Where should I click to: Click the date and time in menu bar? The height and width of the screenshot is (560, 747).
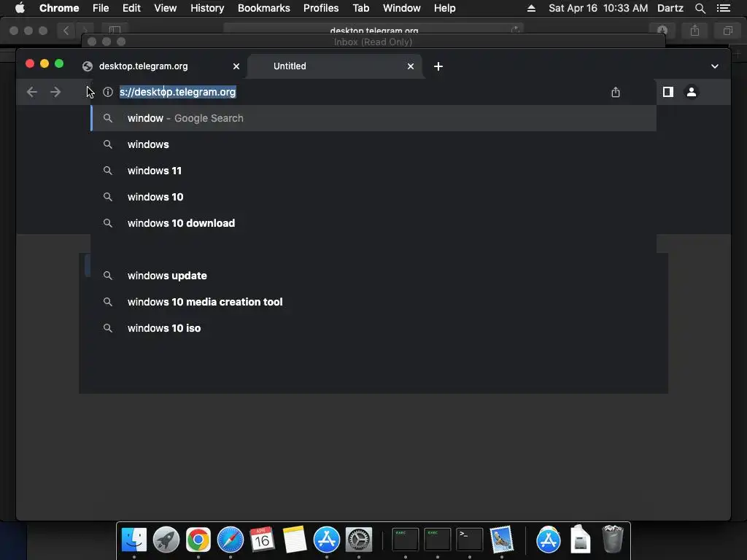click(x=598, y=8)
